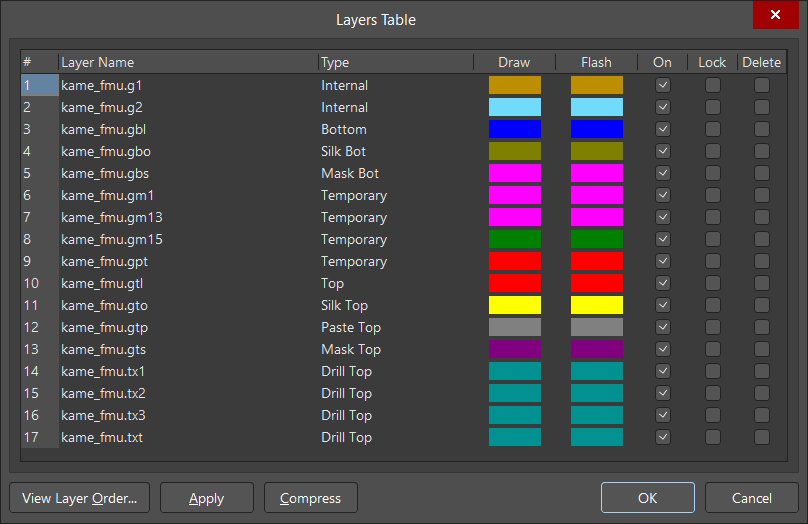Open Type cell 'Silk Top'
808x524 pixels.
(344, 305)
